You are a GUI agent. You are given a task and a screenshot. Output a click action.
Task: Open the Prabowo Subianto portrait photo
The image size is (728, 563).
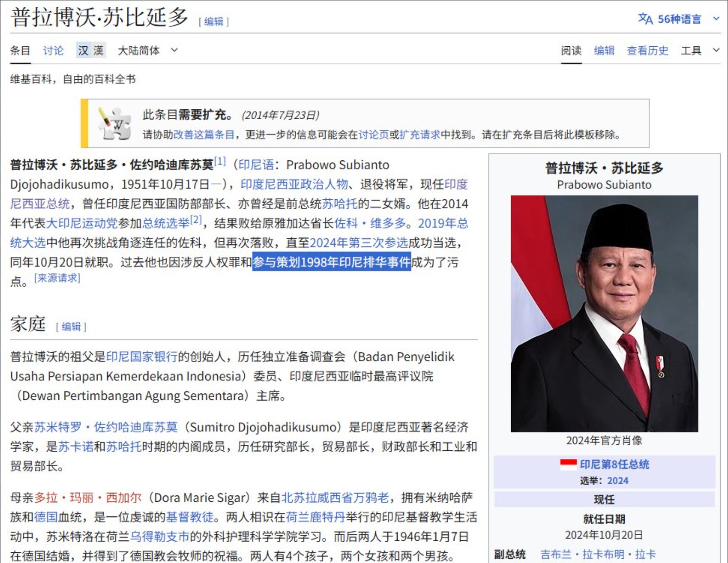604,314
